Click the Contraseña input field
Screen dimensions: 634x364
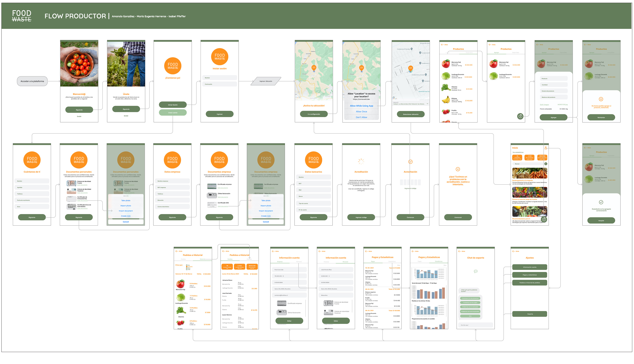click(220, 84)
